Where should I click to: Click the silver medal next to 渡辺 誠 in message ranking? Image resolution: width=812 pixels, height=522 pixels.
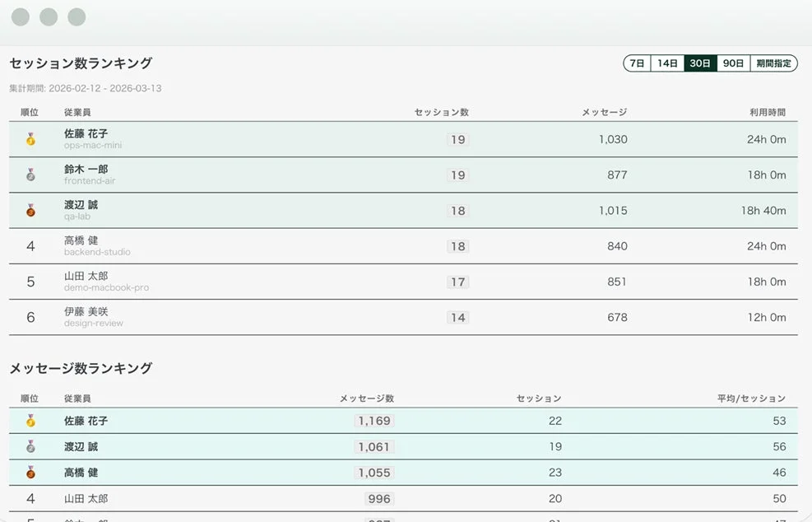(31, 446)
